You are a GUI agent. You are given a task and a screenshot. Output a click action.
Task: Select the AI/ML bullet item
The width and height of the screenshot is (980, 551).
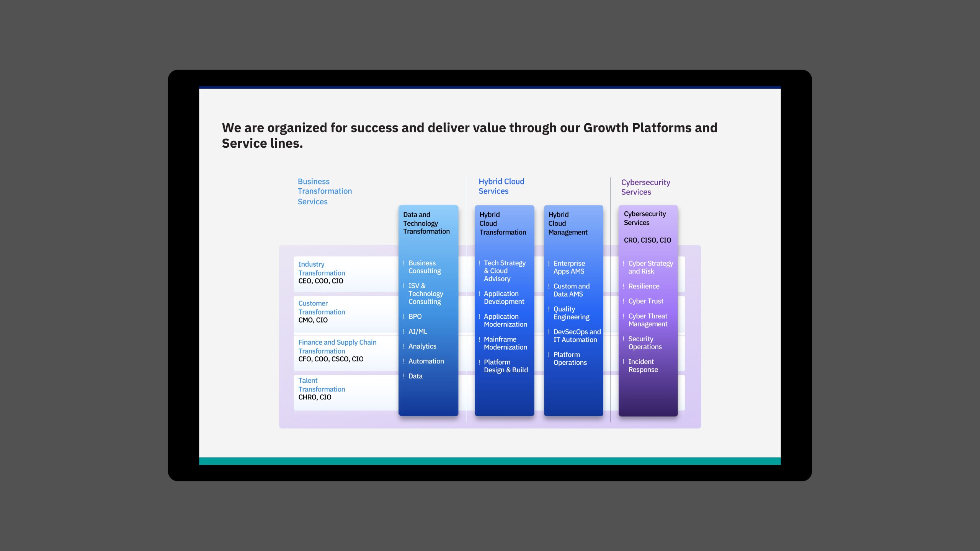click(418, 331)
